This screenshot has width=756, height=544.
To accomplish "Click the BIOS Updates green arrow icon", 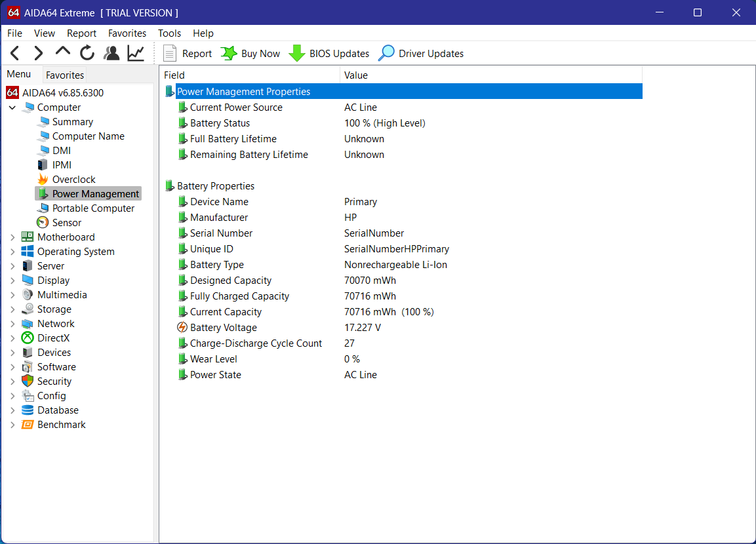I will pyautogui.click(x=297, y=54).
